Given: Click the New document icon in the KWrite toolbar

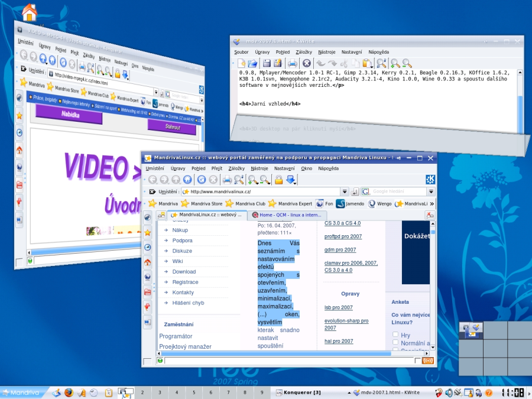Looking at the screenshot, I should [241, 63].
